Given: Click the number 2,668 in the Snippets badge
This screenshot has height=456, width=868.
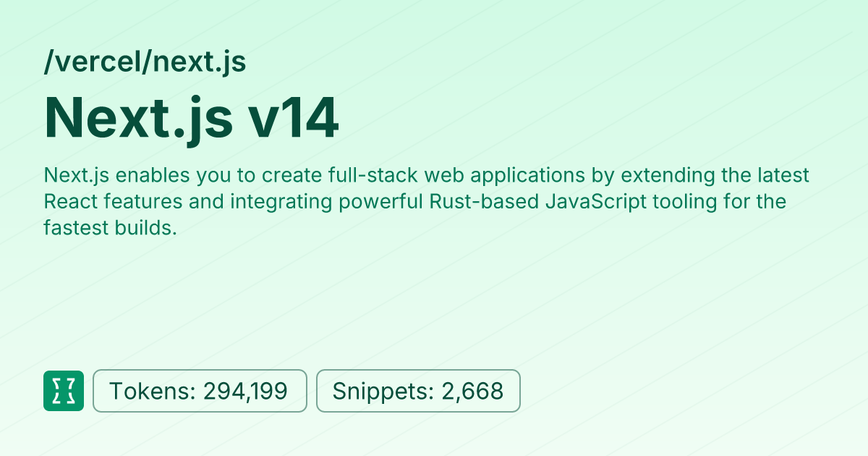Looking at the screenshot, I should (470, 391).
